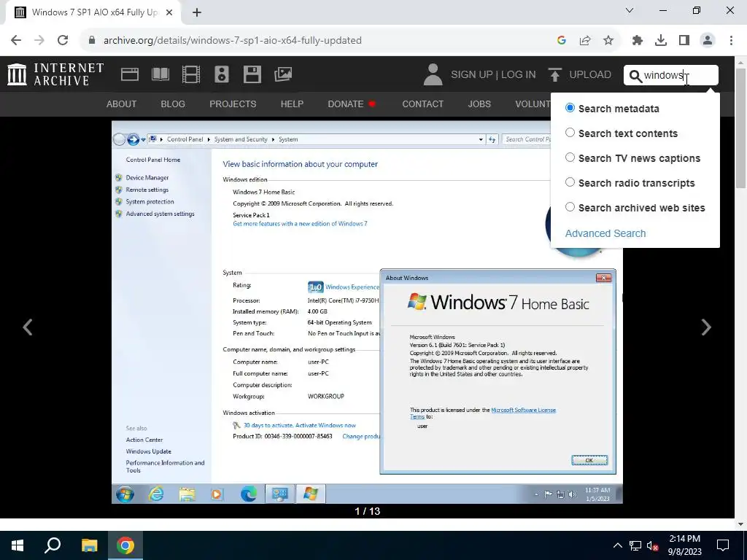747x560 pixels.
Task: Bookmark this tab with the star icon
Action: coord(608,41)
